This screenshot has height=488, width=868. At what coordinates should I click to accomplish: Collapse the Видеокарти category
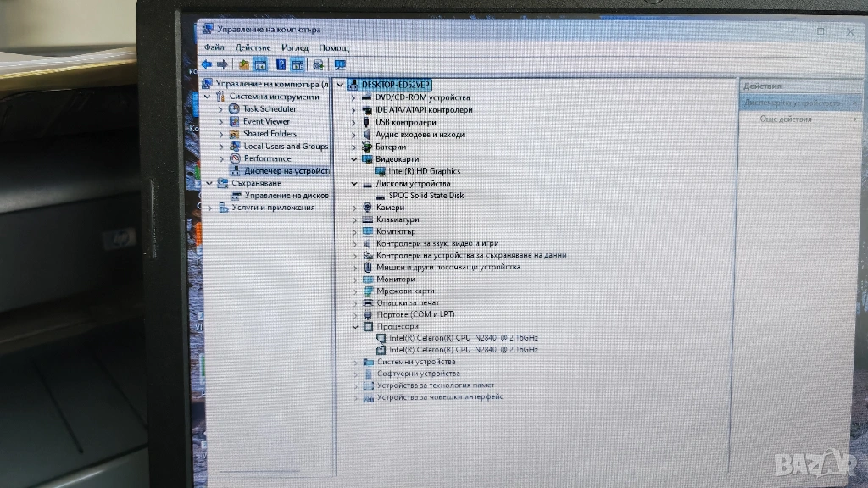click(x=353, y=158)
